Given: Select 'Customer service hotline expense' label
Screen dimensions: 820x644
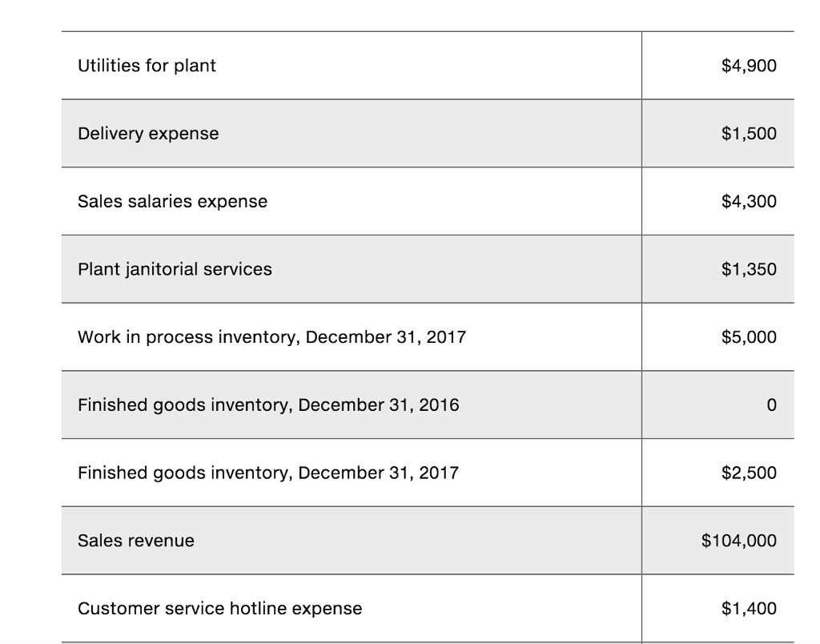Looking at the screenshot, I should [x=219, y=609].
